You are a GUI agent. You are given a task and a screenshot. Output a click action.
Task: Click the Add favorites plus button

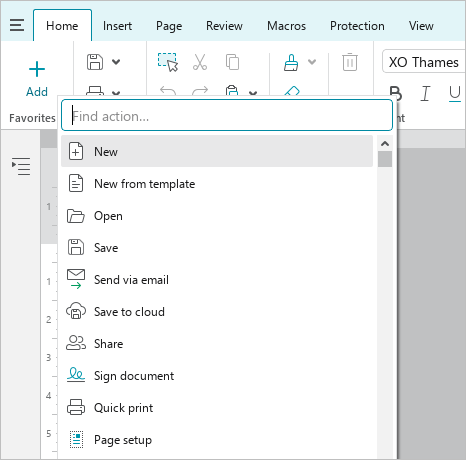coord(37,78)
